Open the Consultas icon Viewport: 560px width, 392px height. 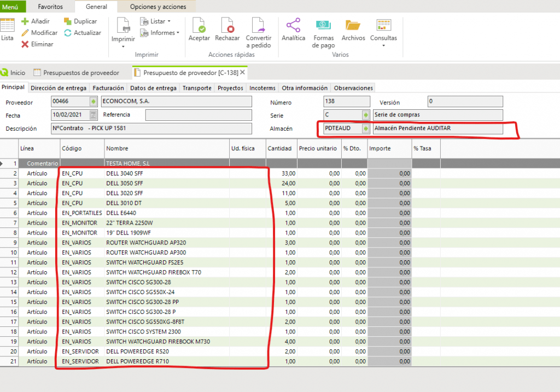(x=383, y=25)
